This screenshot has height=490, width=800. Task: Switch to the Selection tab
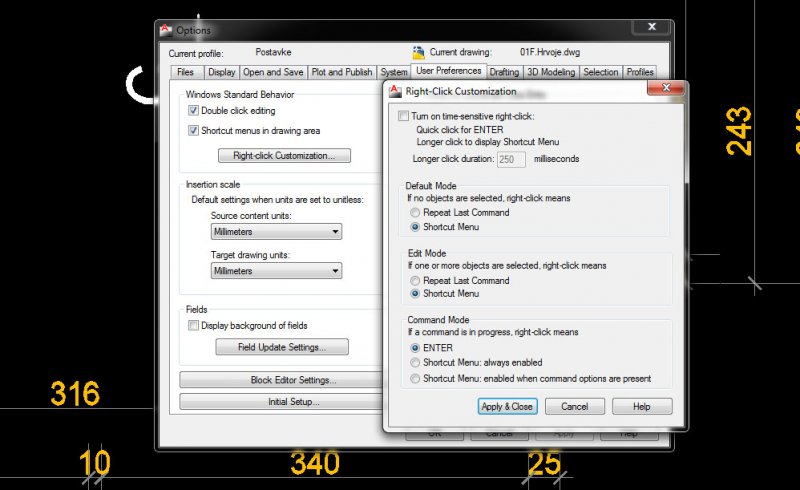point(601,72)
